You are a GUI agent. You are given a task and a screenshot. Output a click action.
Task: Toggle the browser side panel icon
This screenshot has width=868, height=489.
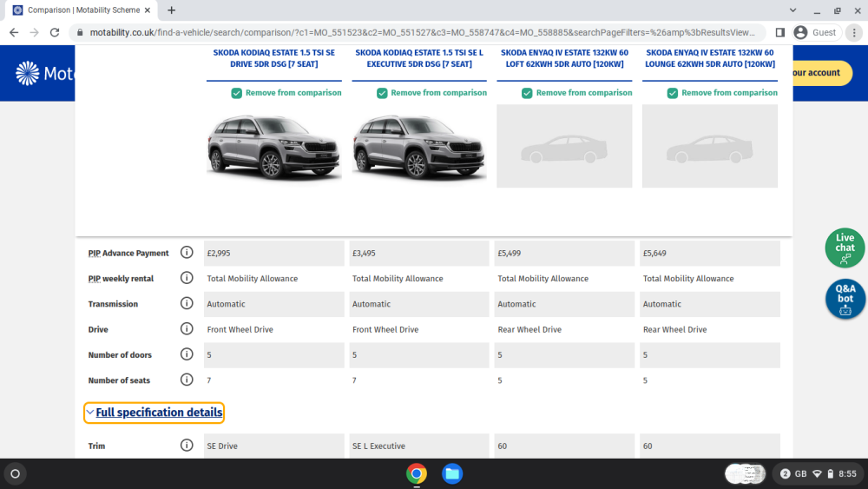780,33
